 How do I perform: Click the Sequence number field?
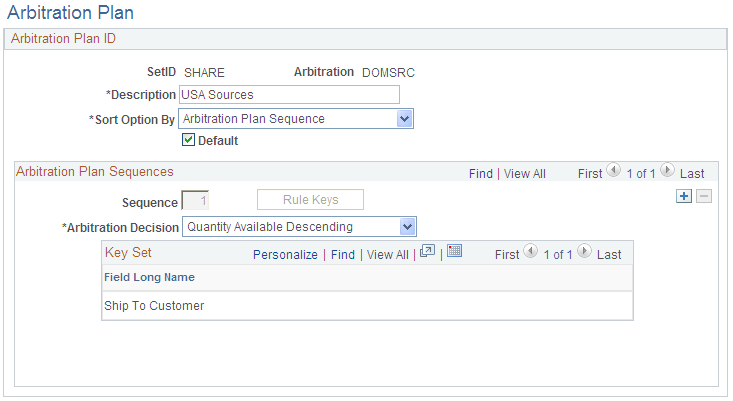pyautogui.click(x=195, y=200)
